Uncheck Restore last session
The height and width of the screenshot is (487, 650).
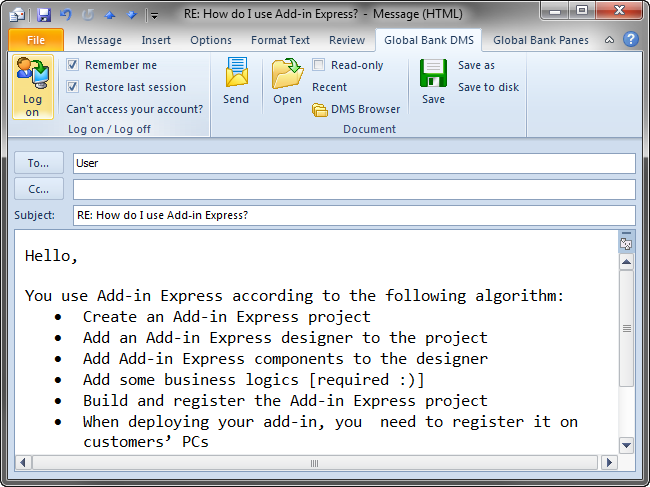[x=73, y=87]
